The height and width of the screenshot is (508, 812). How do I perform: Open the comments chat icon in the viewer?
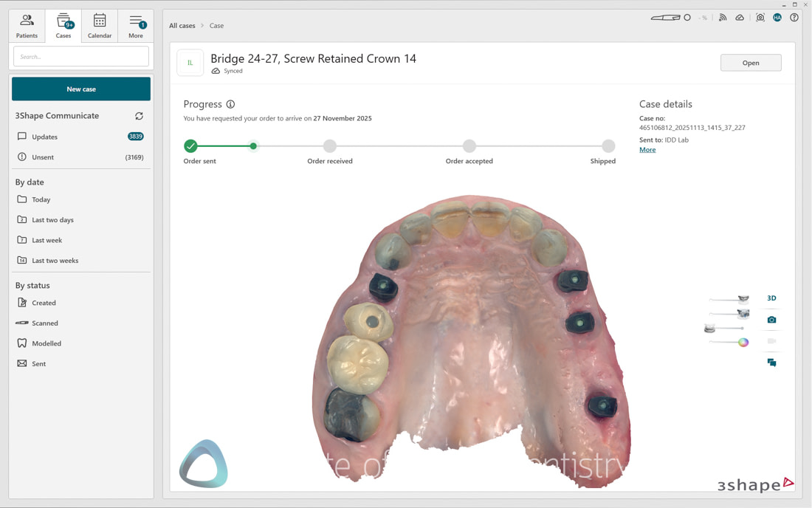click(x=771, y=363)
